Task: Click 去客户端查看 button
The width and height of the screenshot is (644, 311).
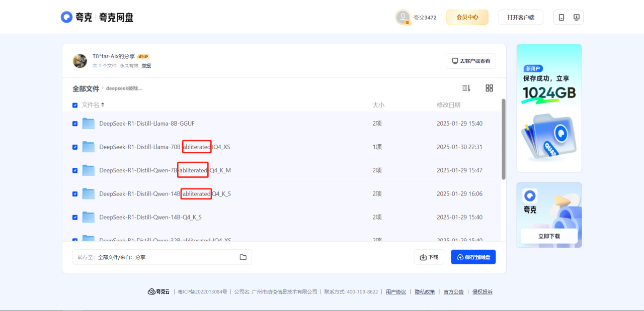Action: click(x=471, y=61)
